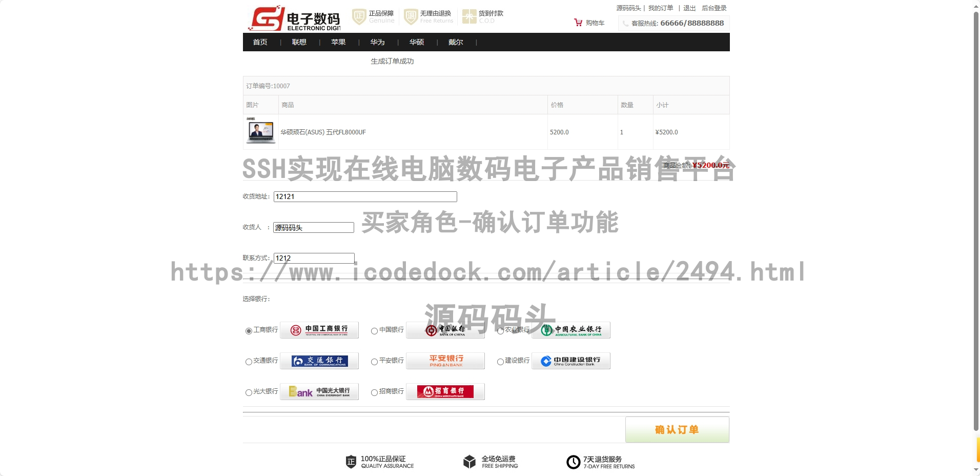This screenshot has height=476, width=980.
Task: Go to the 首页 nav item
Action: click(260, 42)
